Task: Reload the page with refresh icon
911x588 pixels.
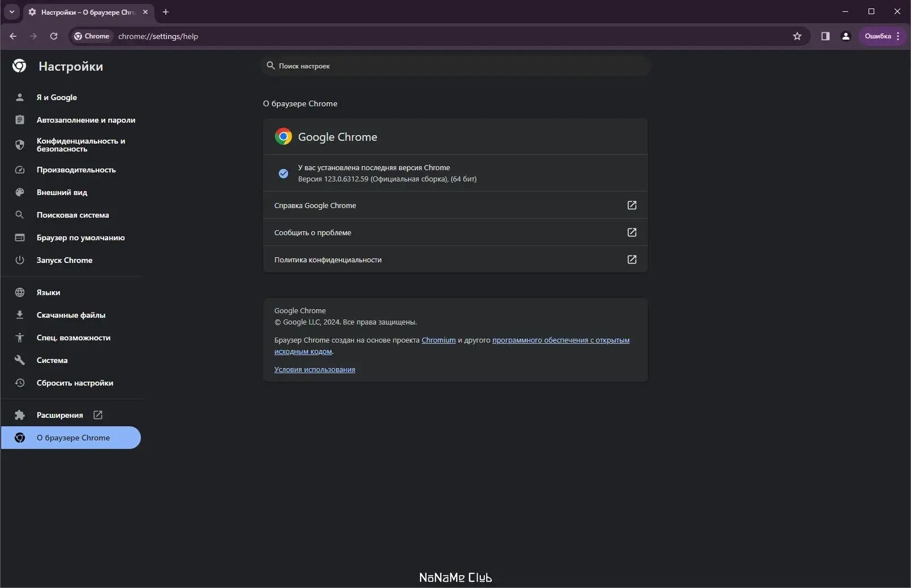Action: tap(54, 36)
